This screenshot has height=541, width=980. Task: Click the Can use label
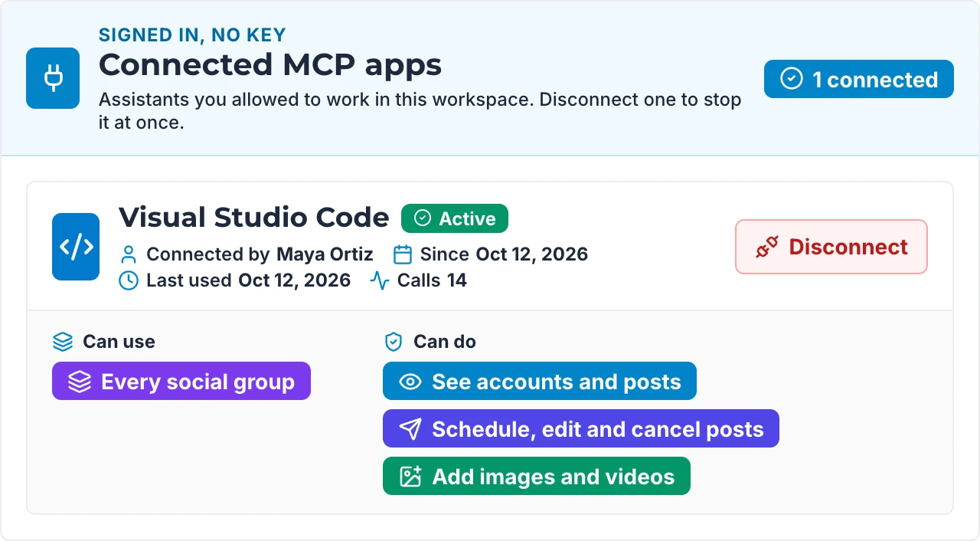coord(119,342)
